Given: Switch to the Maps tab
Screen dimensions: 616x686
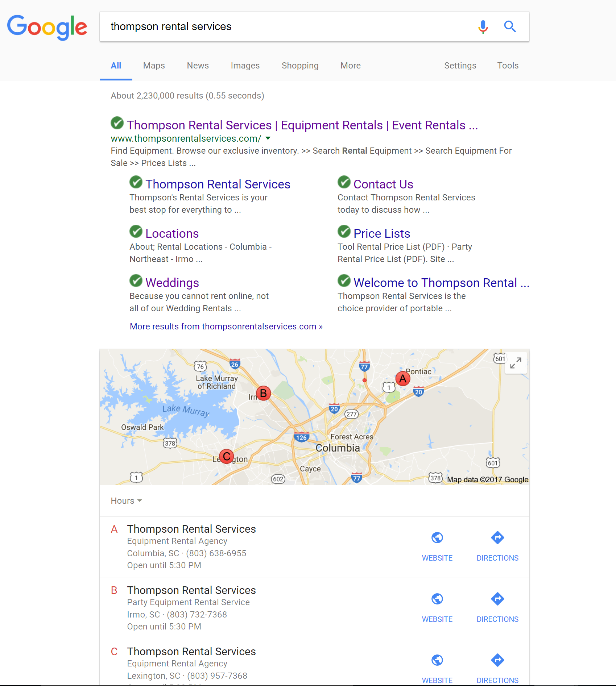Looking at the screenshot, I should (154, 66).
